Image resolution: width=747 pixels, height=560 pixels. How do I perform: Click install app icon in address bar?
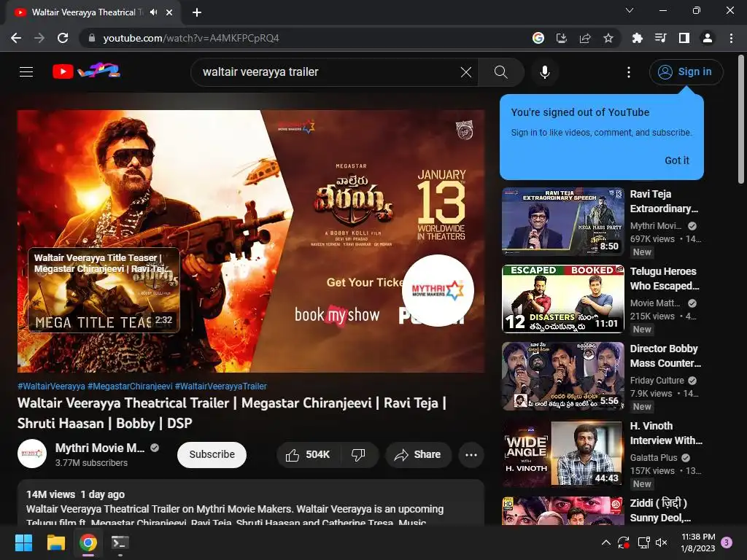[x=562, y=38]
